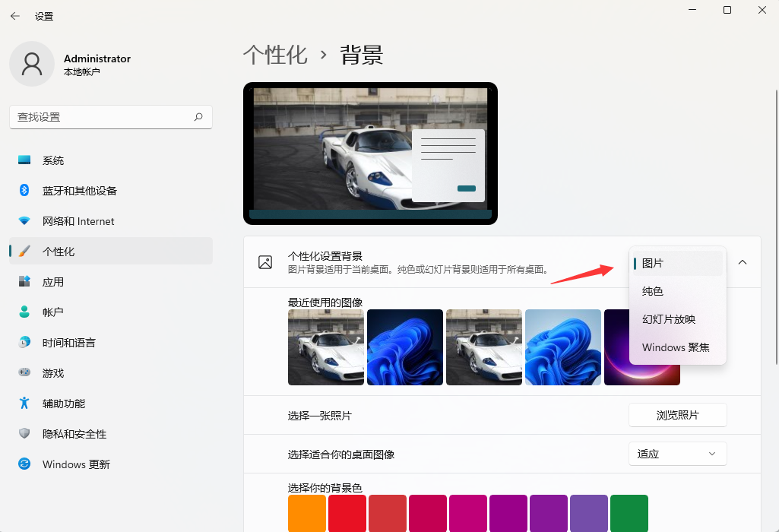
Task: Pick the first white car wallpaper thumbnail
Action: coord(326,347)
